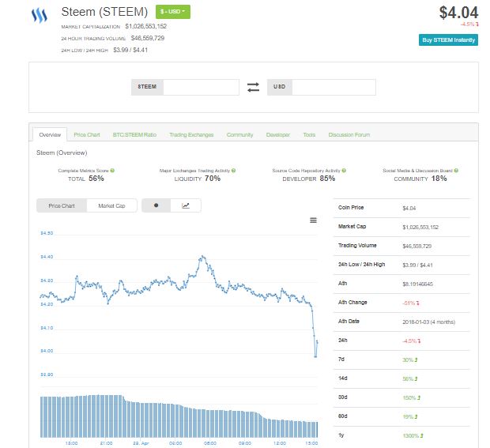Image resolution: width=490 pixels, height=448 pixels.
Task: Toggle the Market Cap view button
Action: [x=111, y=206]
